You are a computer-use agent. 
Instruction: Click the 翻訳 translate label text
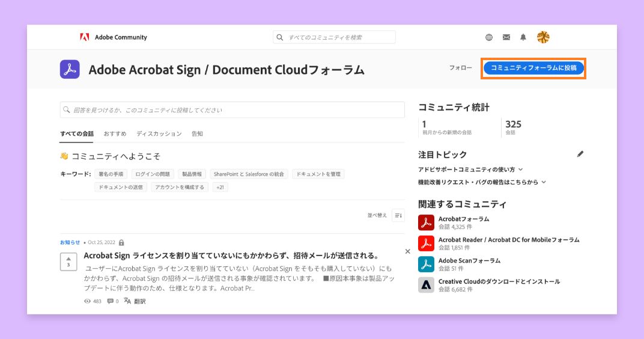click(139, 301)
